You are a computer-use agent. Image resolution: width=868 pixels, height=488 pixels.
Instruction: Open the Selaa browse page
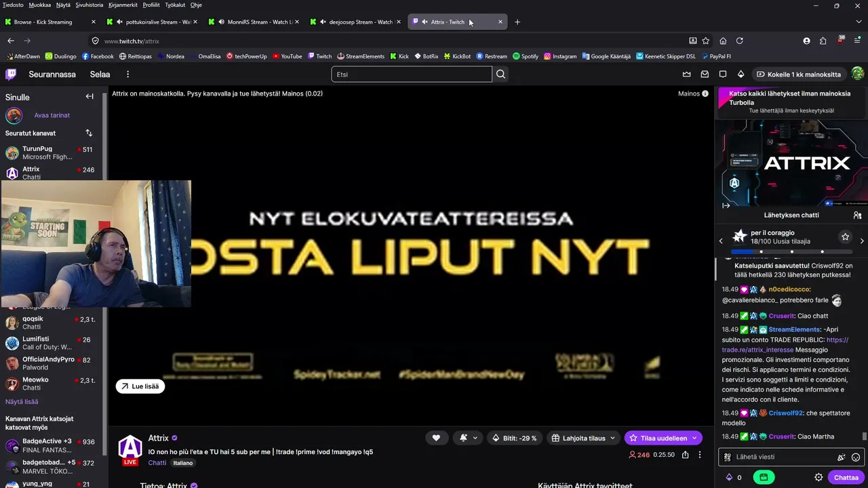pos(100,75)
